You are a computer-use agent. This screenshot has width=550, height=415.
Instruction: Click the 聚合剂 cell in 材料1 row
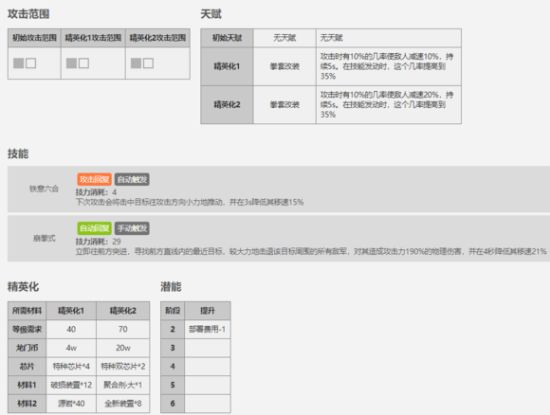123,385
